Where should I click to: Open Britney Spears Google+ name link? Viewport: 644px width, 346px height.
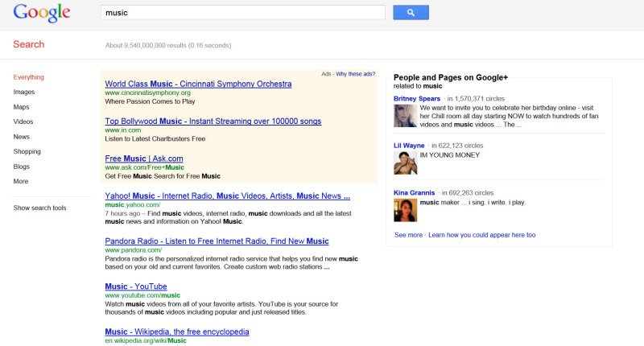tap(416, 98)
